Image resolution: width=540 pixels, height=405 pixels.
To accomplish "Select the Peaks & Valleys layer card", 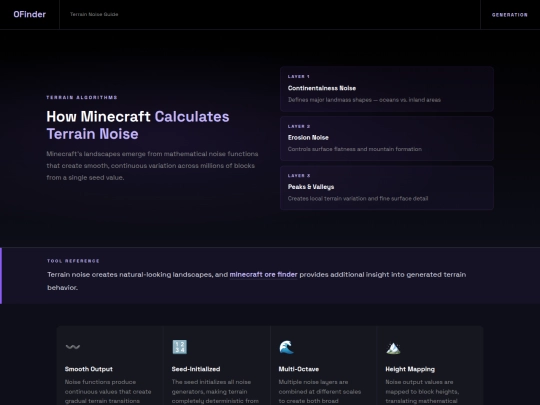I will click(387, 188).
